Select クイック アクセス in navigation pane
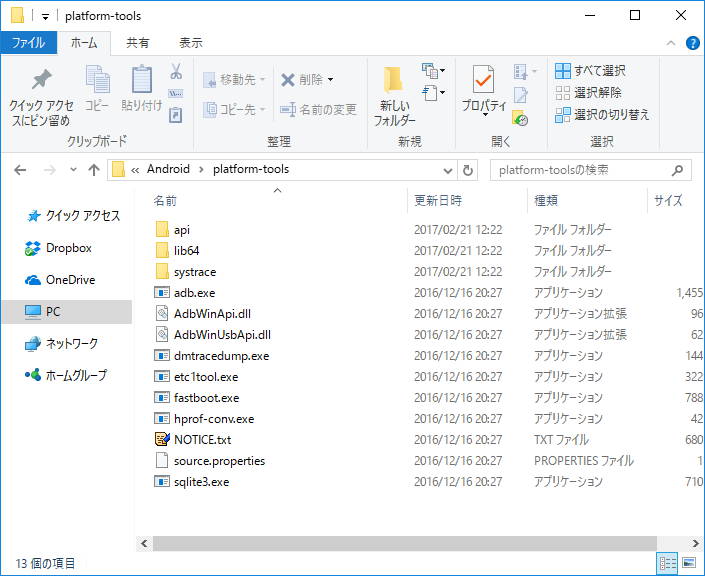 73,216
